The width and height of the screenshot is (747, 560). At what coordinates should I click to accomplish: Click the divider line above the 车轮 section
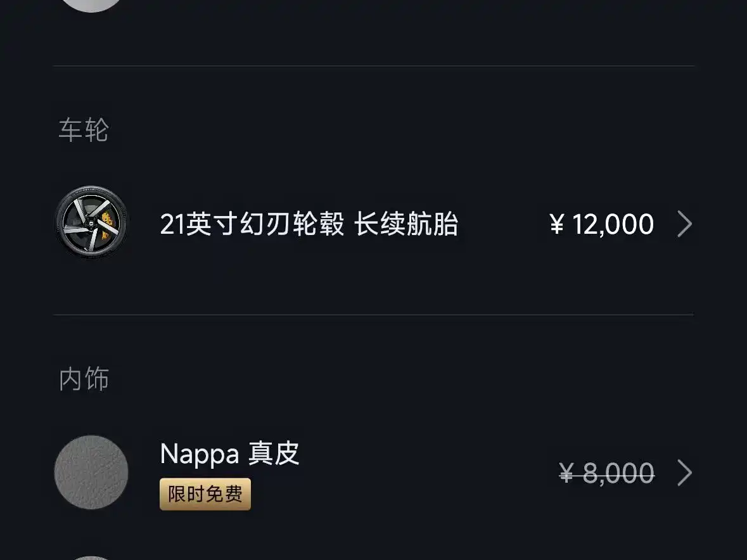373,65
